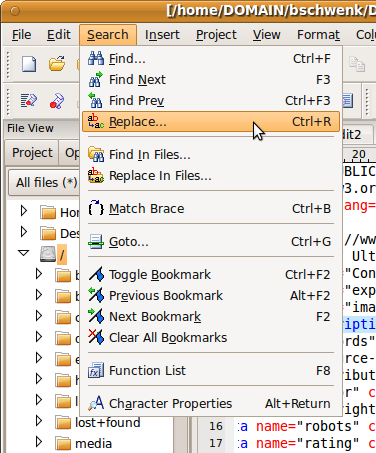376x453 pixels.
Task: Open the Edit menu
Action: (x=59, y=35)
